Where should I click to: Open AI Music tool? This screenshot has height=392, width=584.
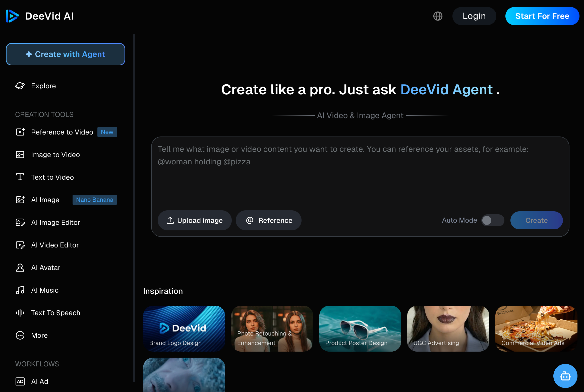(66, 290)
